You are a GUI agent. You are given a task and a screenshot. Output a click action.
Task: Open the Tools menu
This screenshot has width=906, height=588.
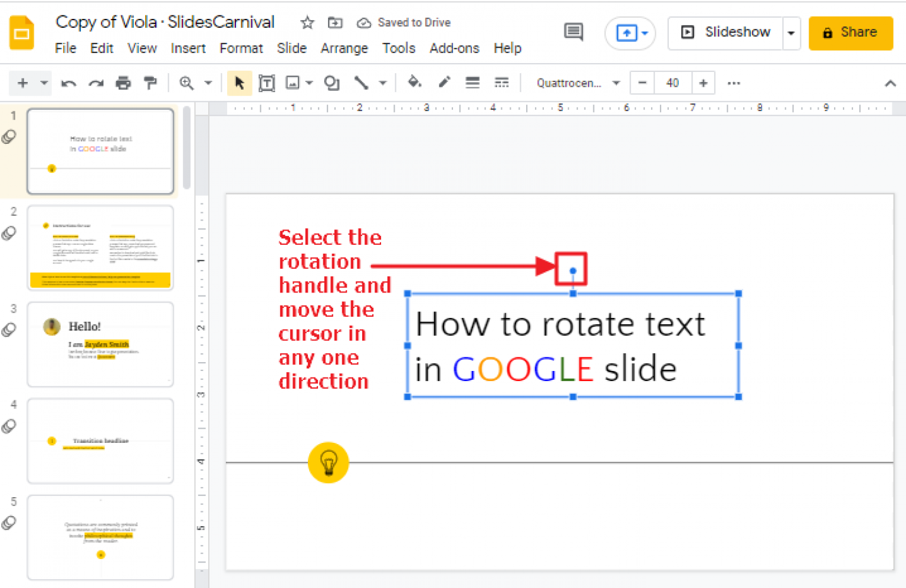pyautogui.click(x=399, y=48)
